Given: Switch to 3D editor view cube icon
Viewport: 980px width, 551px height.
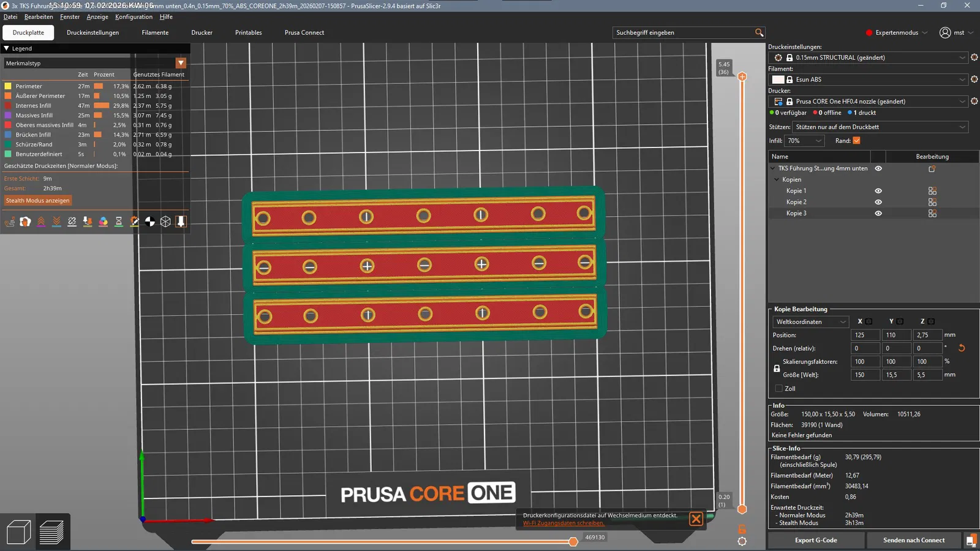Looking at the screenshot, I should tap(18, 532).
